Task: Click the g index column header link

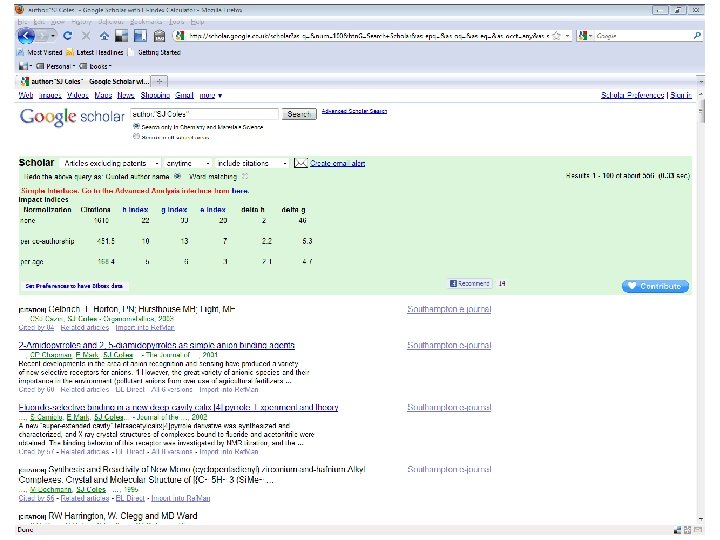Action: tap(174, 209)
